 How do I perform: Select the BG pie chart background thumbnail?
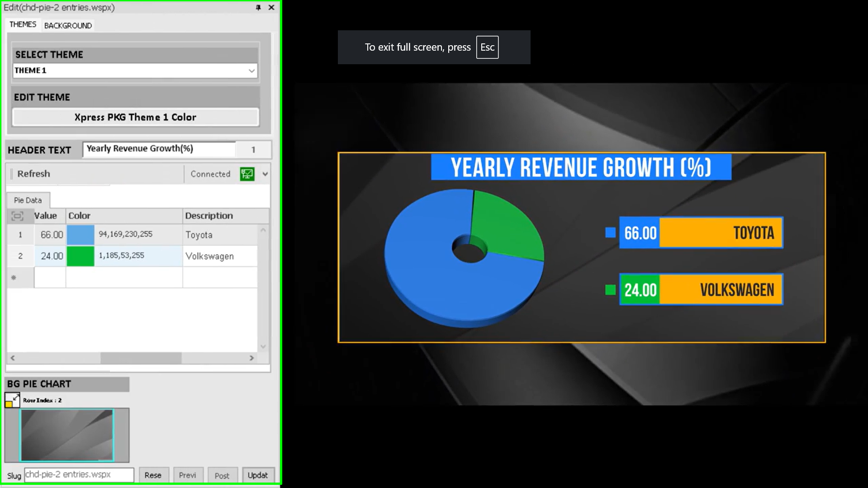(x=67, y=435)
